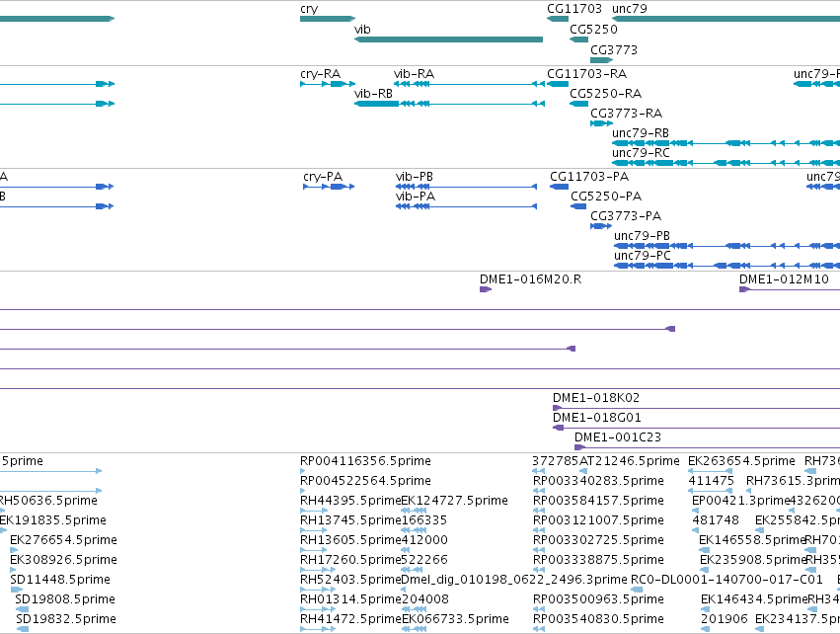Open EST EK066733.5prime

(x=455, y=619)
